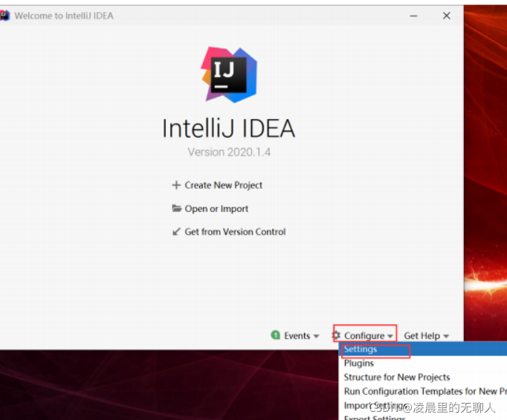The image size is (507, 420).
Task: Minimize the Welcome to IntelliJ IDEA window
Action: [413, 16]
